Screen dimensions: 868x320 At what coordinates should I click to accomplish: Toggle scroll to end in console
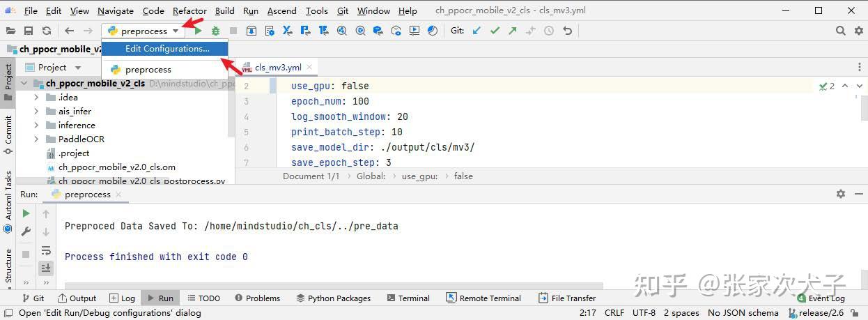pos(46,268)
